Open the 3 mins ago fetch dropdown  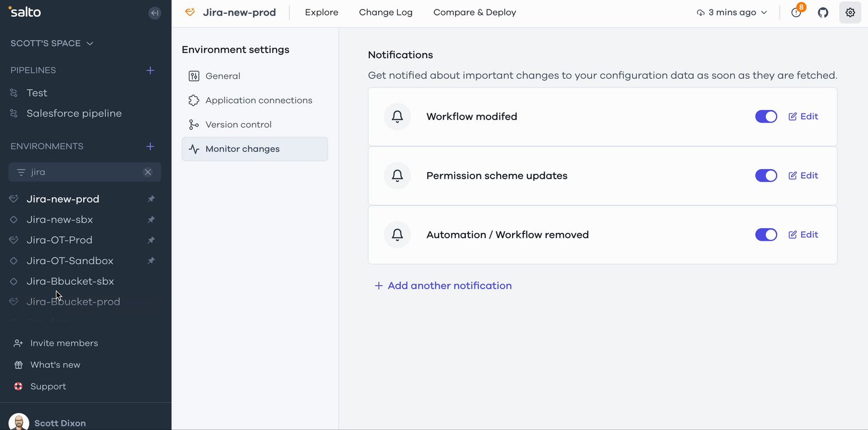point(732,13)
